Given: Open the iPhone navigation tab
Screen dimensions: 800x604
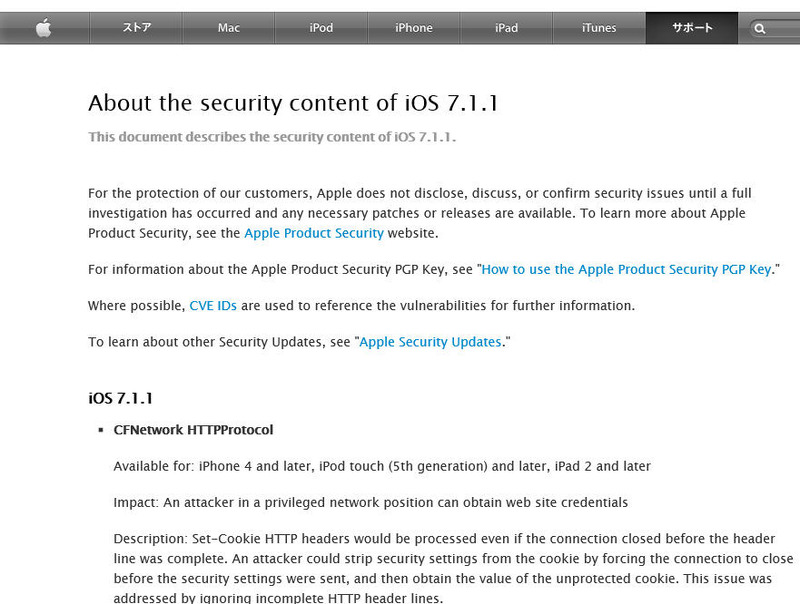Looking at the screenshot, I should (413, 28).
